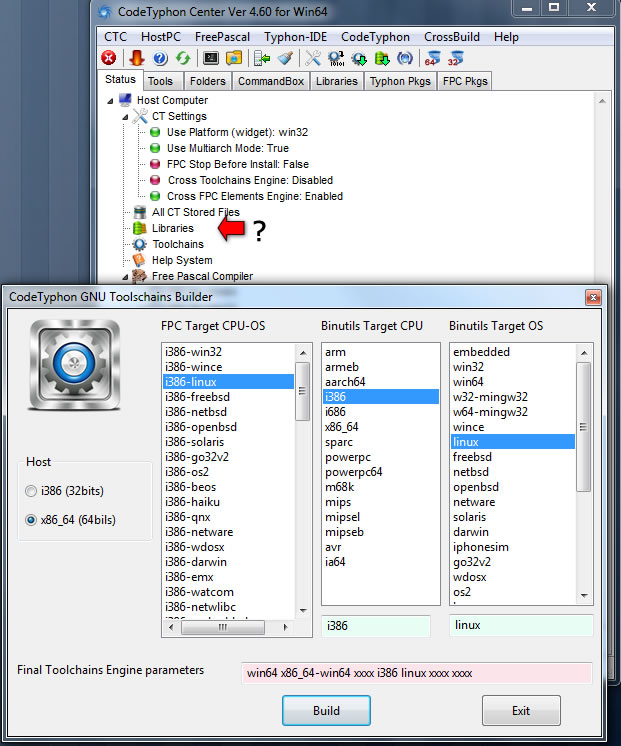The image size is (621, 746).
Task: Open the HostPC menu
Action: point(161,37)
